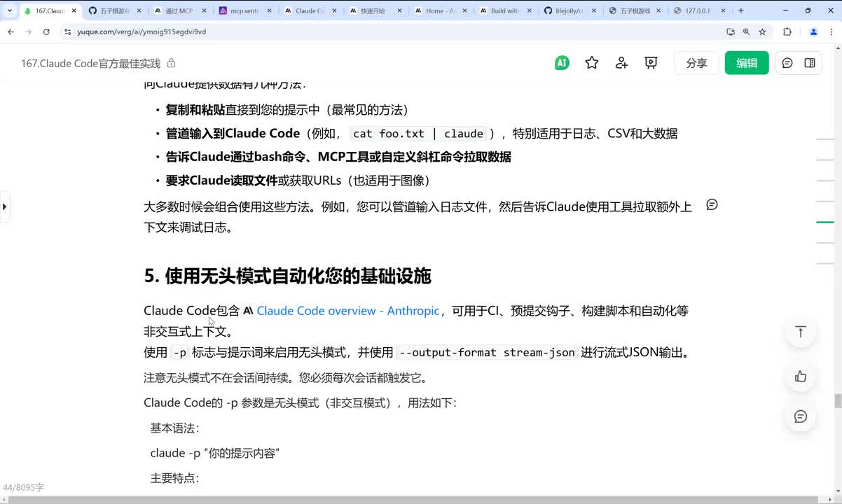Bookmark this page with the address bar star

point(762,31)
